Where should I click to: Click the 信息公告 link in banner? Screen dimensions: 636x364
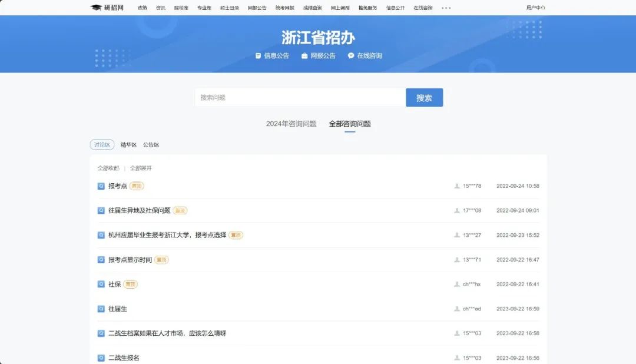pyautogui.click(x=276, y=55)
